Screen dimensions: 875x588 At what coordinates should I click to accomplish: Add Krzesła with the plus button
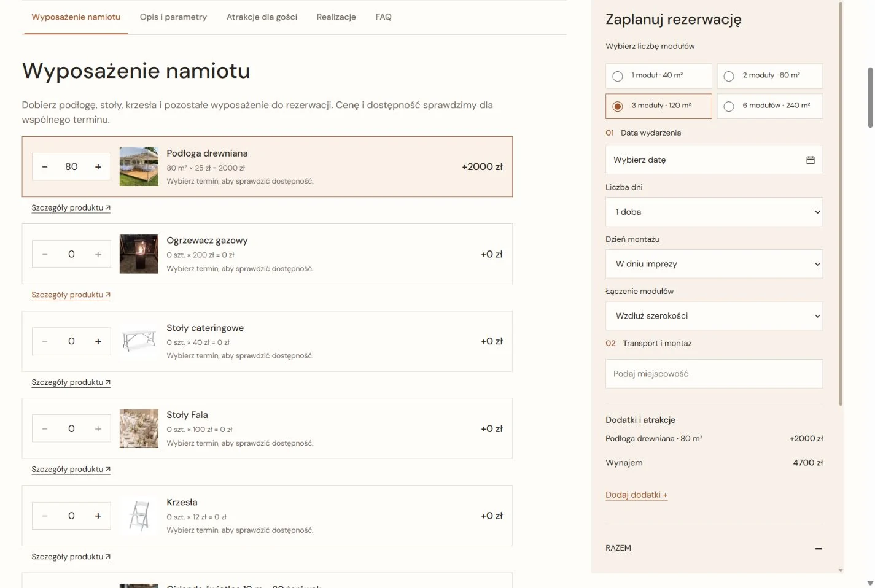[x=98, y=516]
